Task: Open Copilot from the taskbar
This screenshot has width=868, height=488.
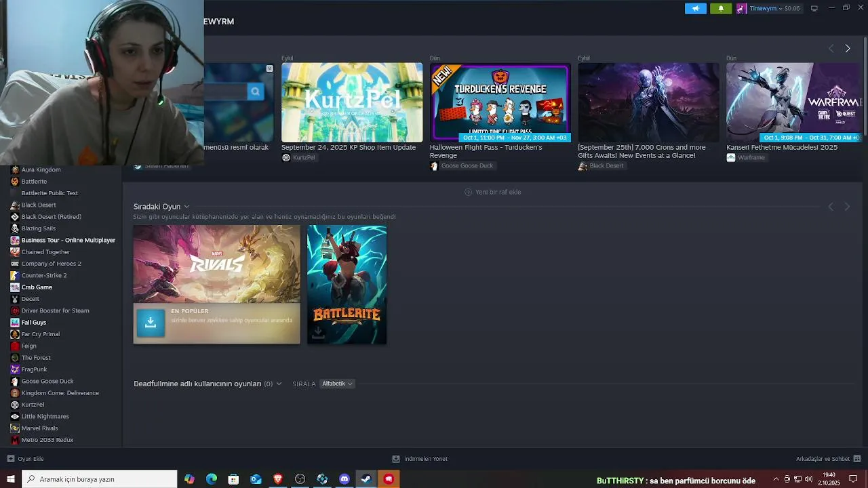Action: (x=189, y=479)
